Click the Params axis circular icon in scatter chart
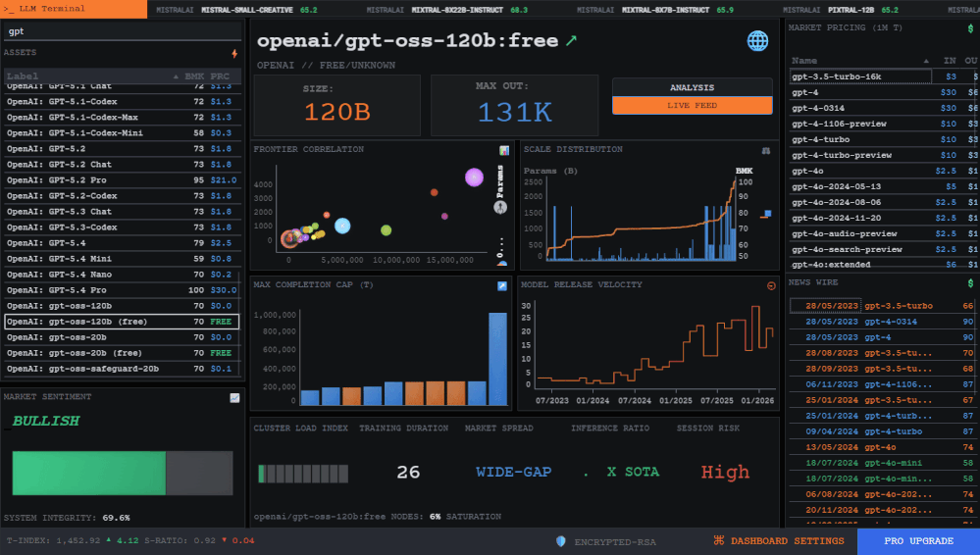The width and height of the screenshot is (980, 555). [x=500, y=207]
